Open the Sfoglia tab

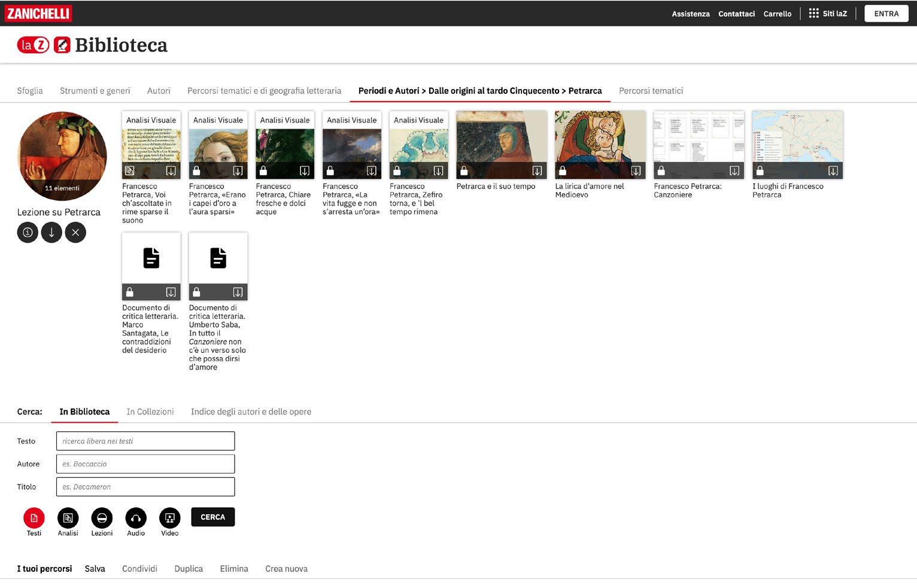[x=30, y=91]
